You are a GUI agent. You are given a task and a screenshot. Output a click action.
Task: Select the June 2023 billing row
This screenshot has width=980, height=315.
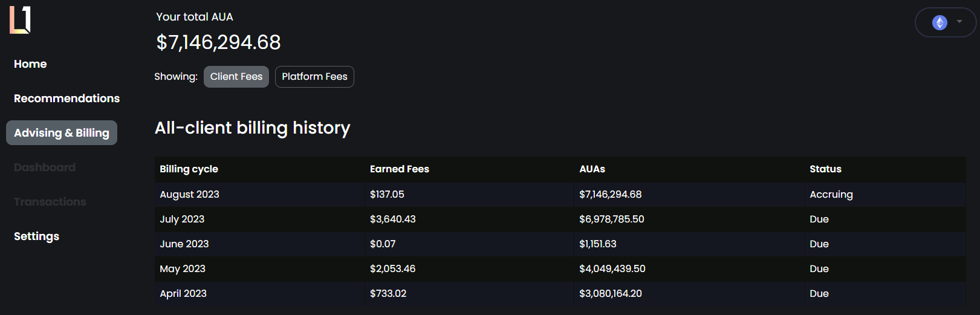click(184, 244)
